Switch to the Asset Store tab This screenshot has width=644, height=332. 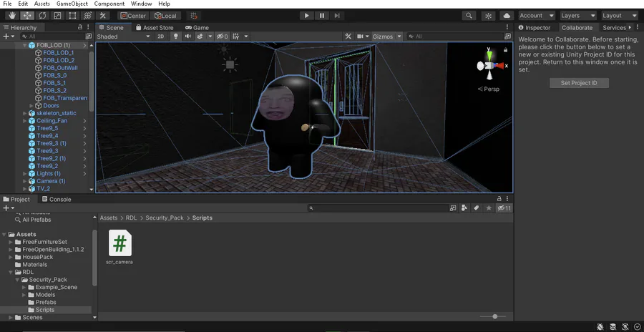click(x=155, y=27)
